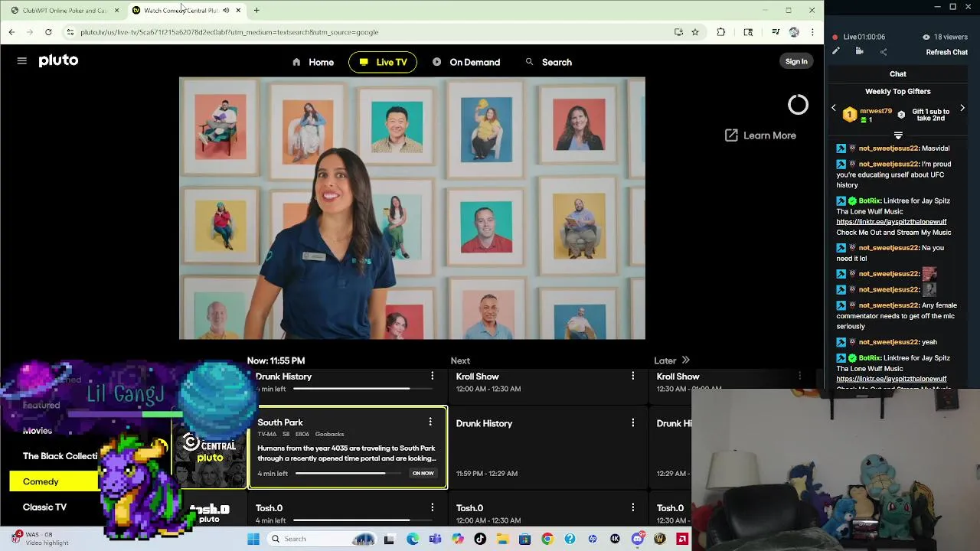Switch to ClubWPT Online Poker tab
This screenshot has width=980, height=551.
point(64,10)
